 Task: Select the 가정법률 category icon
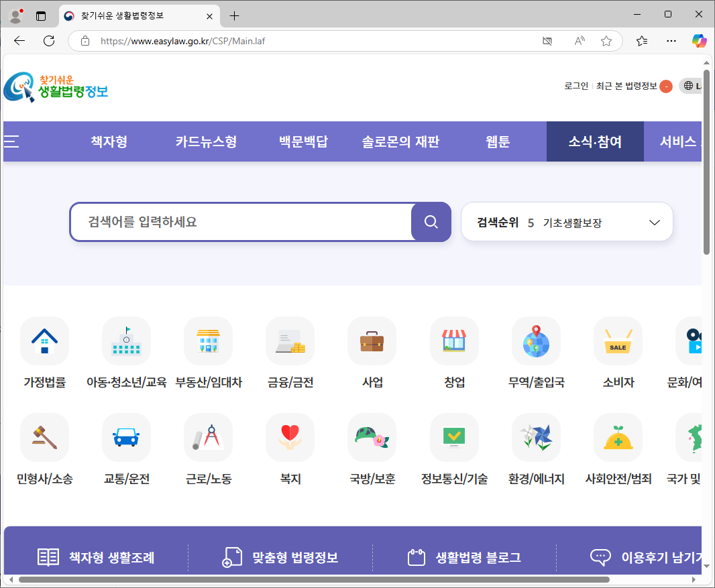44,341
